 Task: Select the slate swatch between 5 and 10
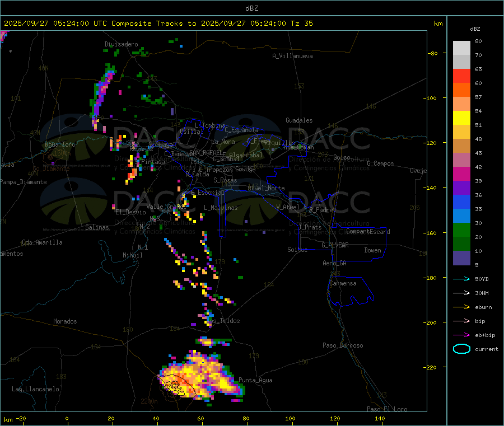click(x=461, y=258)
